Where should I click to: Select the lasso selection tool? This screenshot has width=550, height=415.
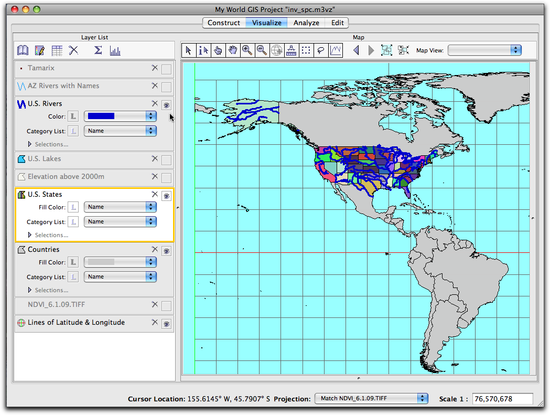pyautogui.click(x=321, y=51)
